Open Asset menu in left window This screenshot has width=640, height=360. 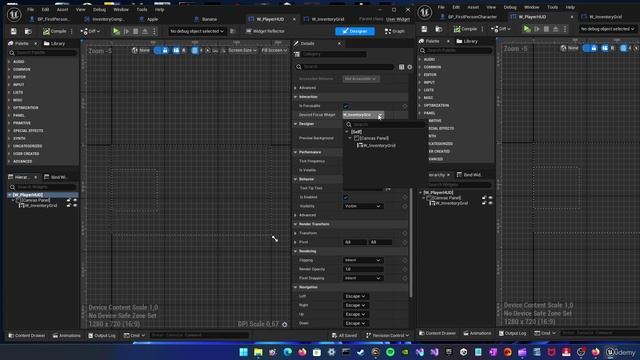[62, 9]
